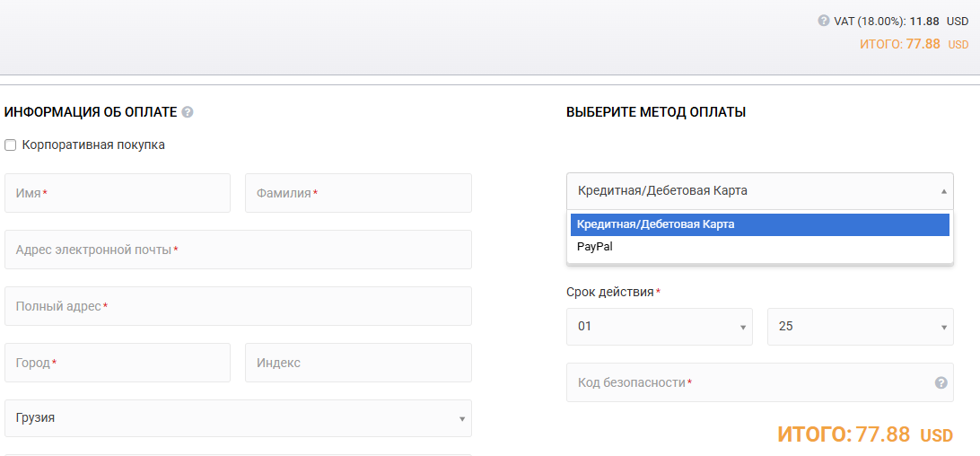980x456 pixels.
Task: Click the ВЫБЕРИТЕ МЕТОД ОПЛАТЫ heading
Action: click(656, 112)
